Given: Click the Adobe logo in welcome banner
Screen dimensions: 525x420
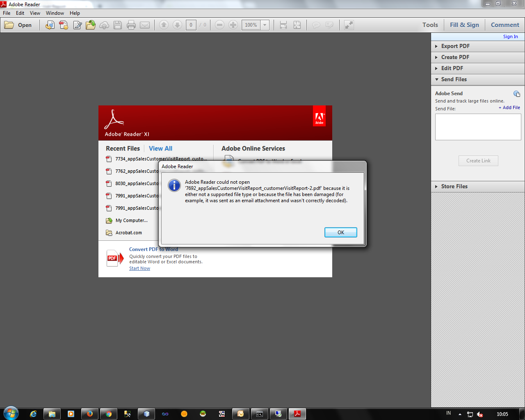Looking at the screenshot, I should point(319,116).
